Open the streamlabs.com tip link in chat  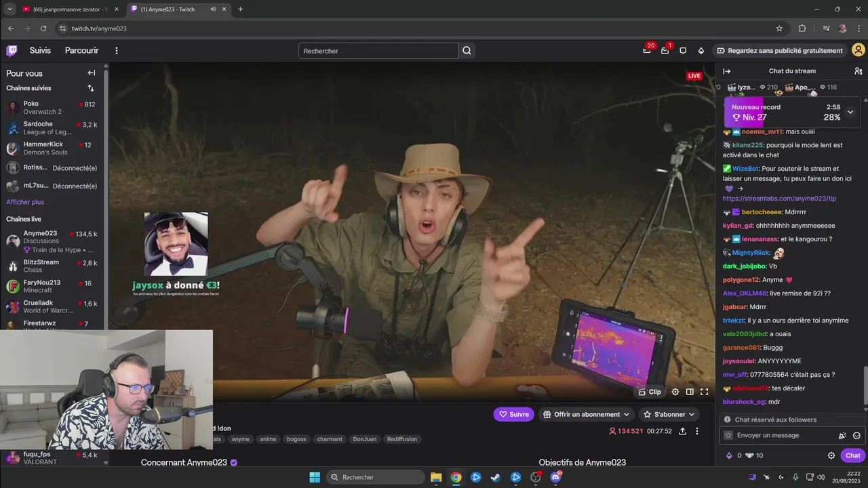[779, 199]
